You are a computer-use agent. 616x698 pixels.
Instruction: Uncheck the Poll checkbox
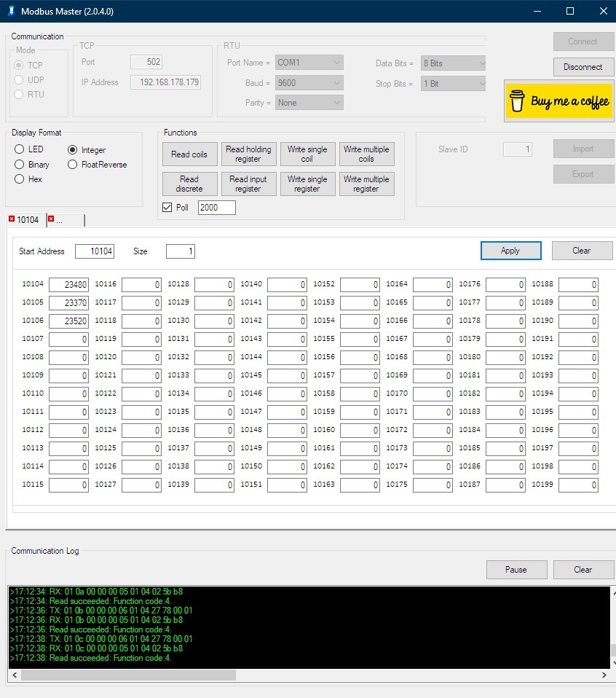[x=167, y=208]
